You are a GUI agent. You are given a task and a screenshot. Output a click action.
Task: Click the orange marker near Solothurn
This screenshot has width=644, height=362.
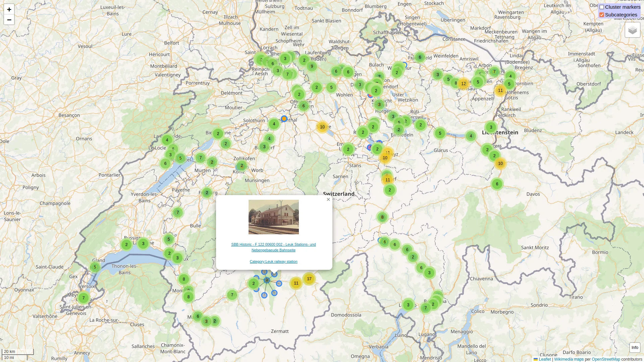pyautogui.click(x=284, y=119)
